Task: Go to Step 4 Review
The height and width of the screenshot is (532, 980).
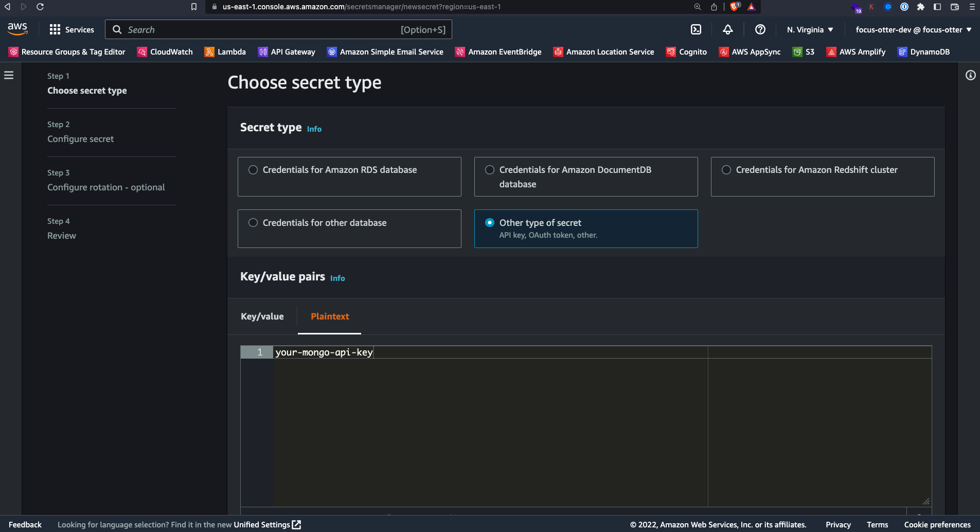Action: click(x=62, y=236)
